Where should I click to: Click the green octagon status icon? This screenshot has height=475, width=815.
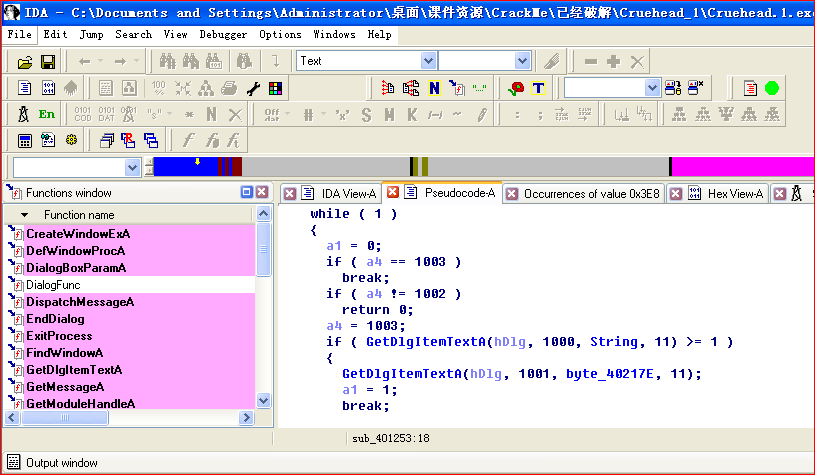(x=772, y=88)
